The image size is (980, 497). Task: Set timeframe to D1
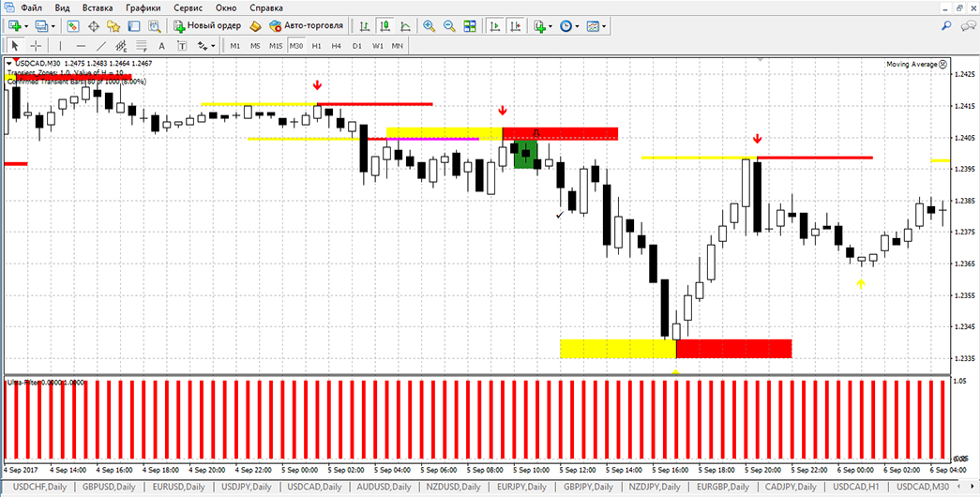pos(357,46)
